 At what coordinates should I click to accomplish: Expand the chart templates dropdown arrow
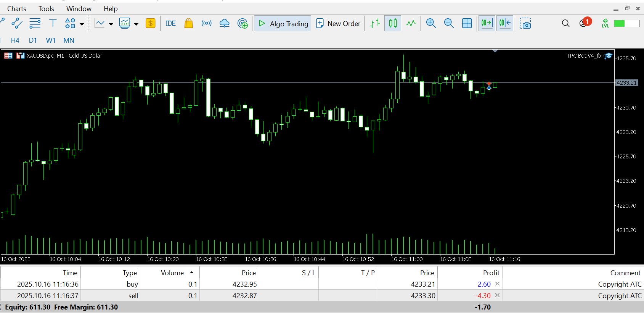tap(136, 24)
